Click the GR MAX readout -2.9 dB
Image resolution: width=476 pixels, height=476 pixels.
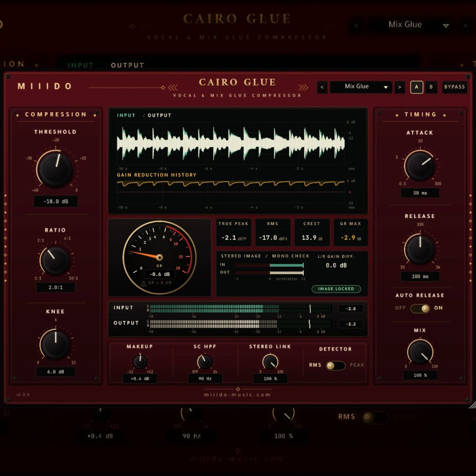coord(351,238)
